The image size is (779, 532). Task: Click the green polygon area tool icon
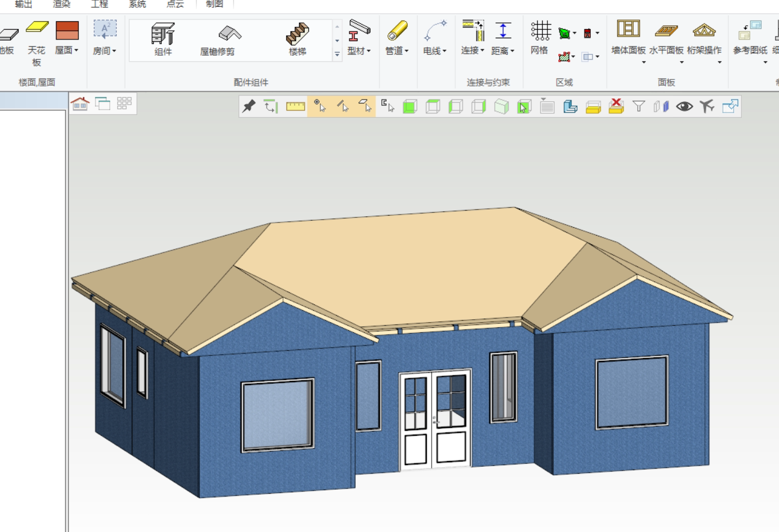tap(565, 33)
